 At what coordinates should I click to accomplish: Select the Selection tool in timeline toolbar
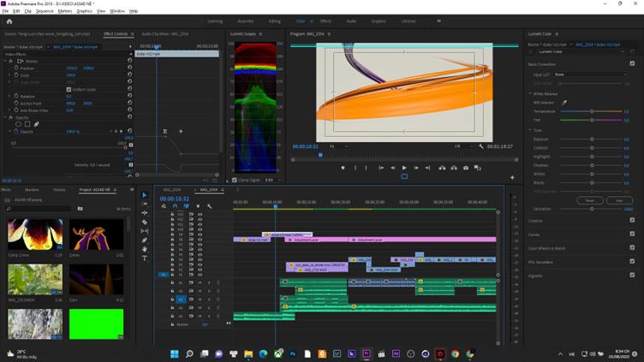coord(145,195)
